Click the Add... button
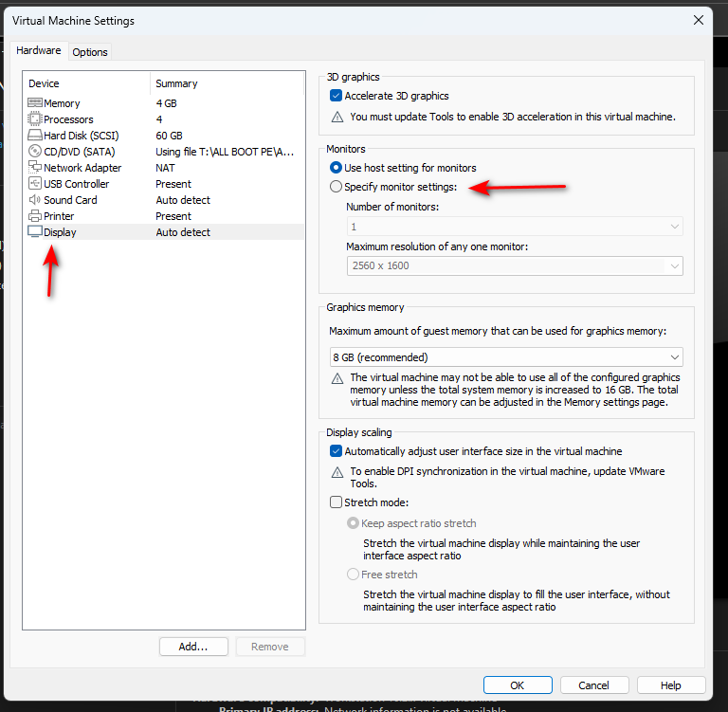The image size is (728, 712). [x=193, y=647]
